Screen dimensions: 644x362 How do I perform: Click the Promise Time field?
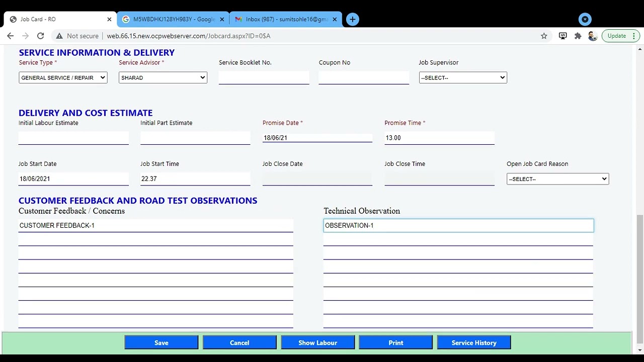pos(439,138)
